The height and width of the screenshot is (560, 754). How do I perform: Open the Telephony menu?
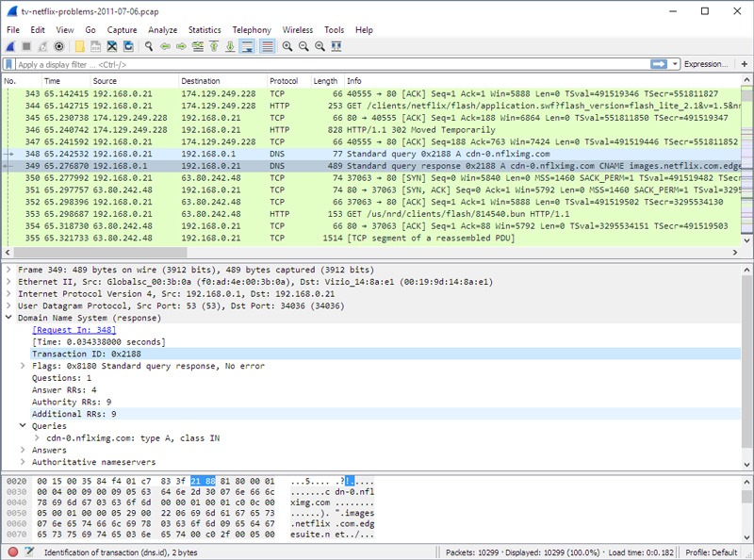click(x=252, y=29)
